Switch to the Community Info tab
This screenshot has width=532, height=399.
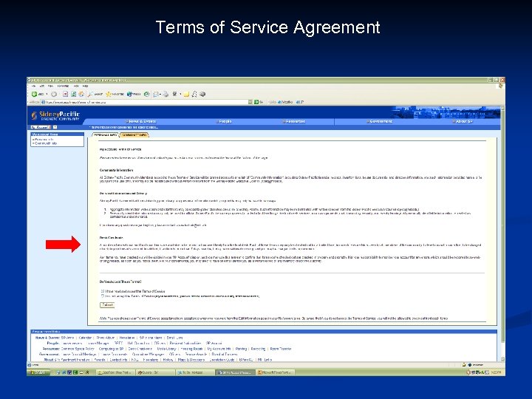(x=134, y=135)
